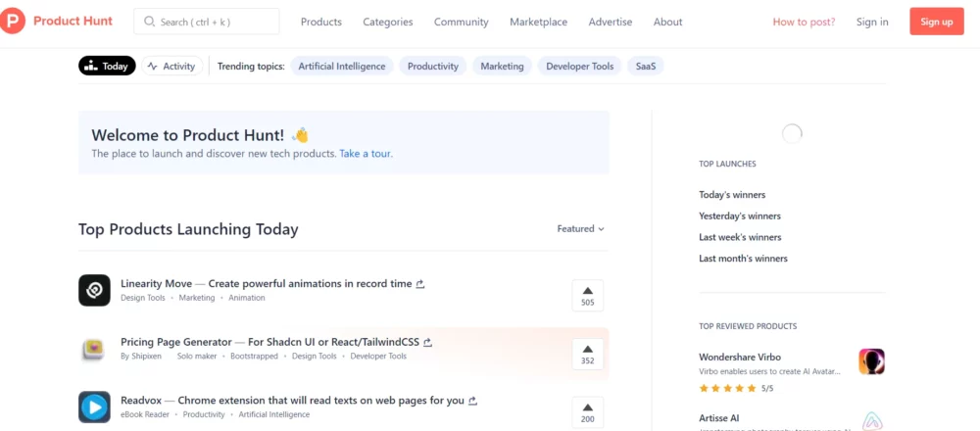This screenshot has height=431, width=980.
Task: Open the Linearity Move product icon
Action: pyautogui.click(x=94, y=291)
